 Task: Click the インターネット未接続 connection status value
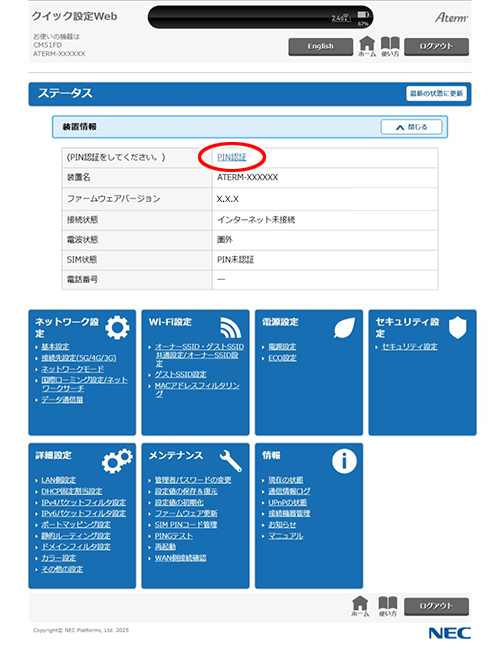pyautogui.click(x=256, y=220)
